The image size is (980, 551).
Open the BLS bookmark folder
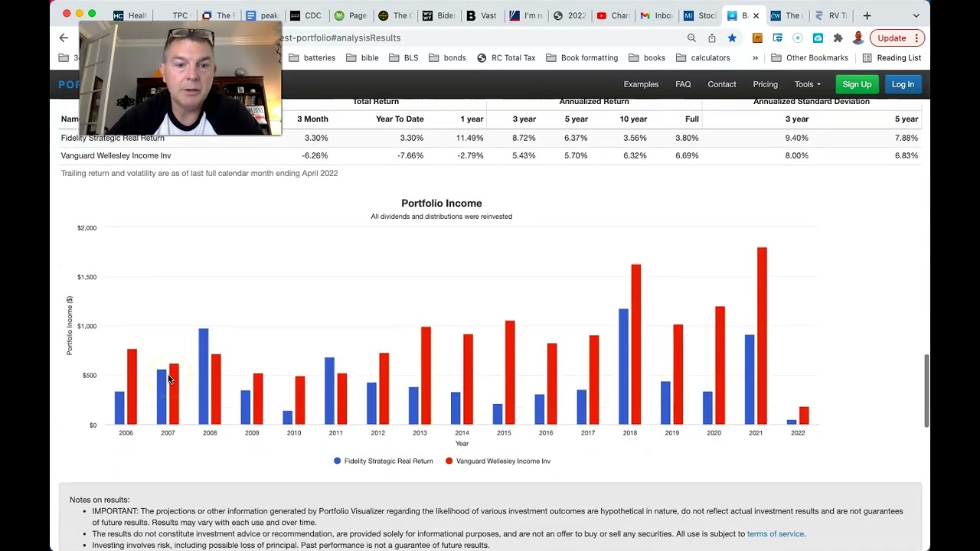(x=403, y=57)
